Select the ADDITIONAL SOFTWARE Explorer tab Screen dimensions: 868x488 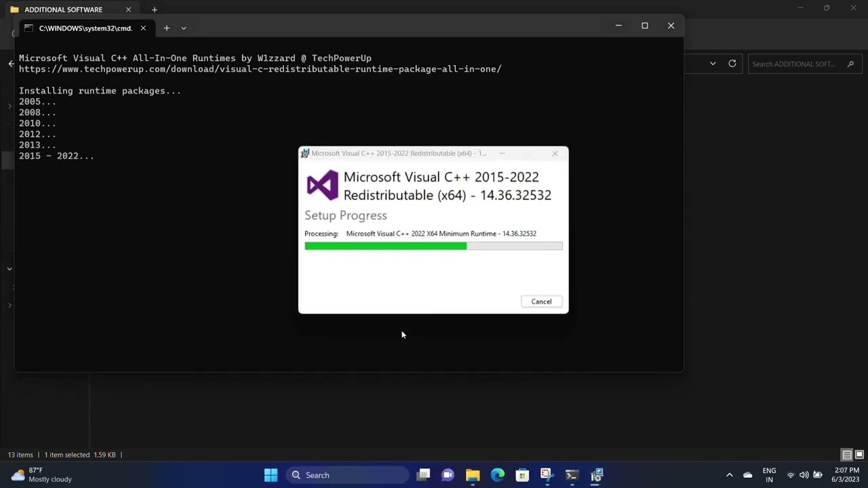pos(64,9)
